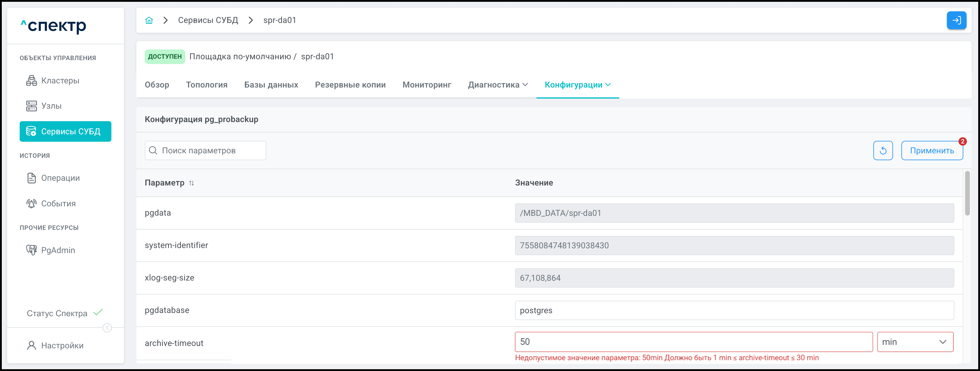Click the vertical table scrollbar
Screen dimensions: 980x371
pyautogui.click(x=967, y=194)
